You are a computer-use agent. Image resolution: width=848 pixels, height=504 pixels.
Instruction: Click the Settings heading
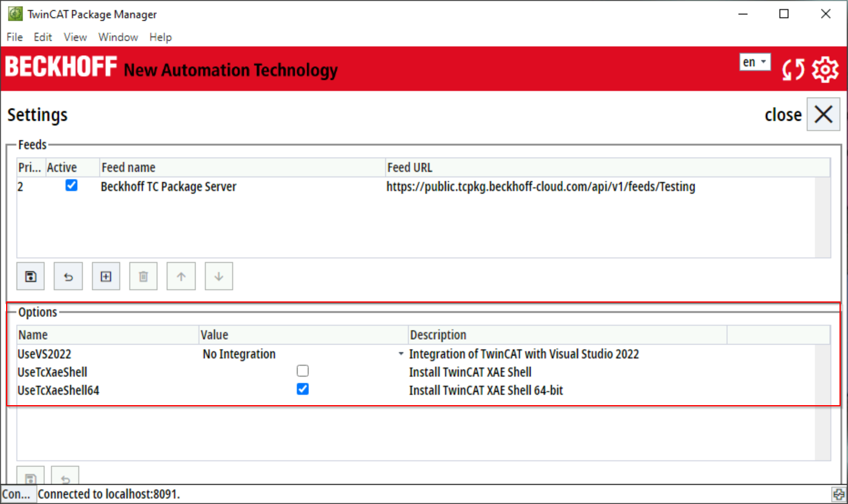point(38,115)
